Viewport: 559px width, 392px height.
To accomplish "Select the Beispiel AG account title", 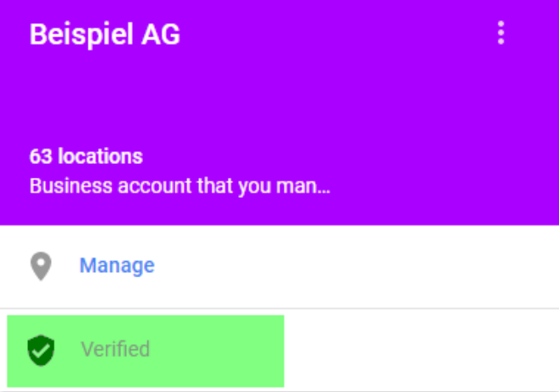I will (105, 35).
